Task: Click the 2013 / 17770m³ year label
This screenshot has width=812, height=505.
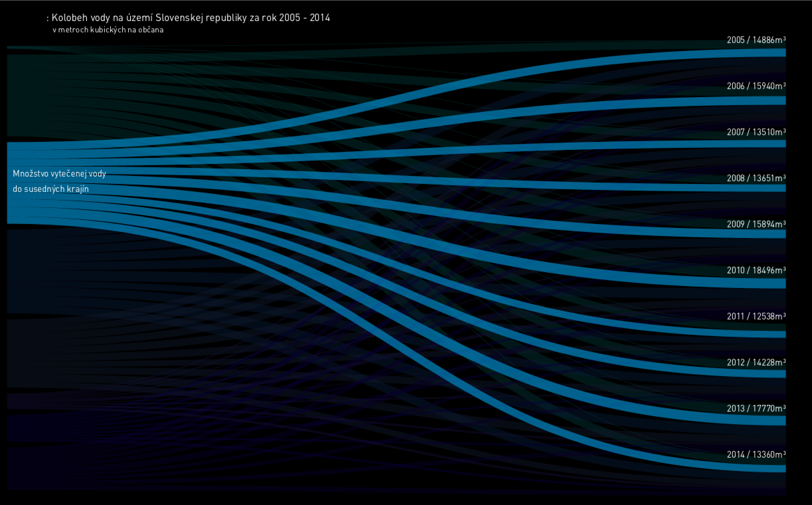Action: pos(756,409)
